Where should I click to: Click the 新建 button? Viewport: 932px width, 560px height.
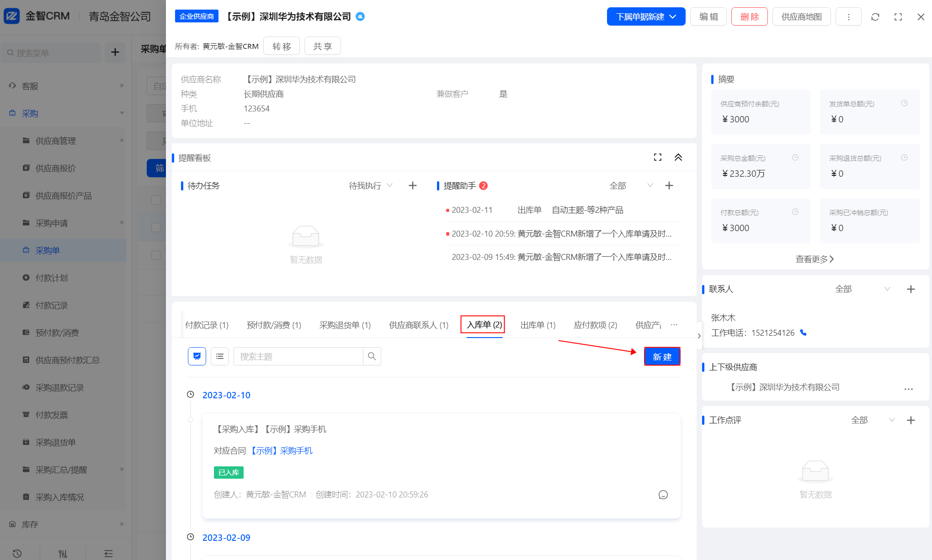click(662, 357)
